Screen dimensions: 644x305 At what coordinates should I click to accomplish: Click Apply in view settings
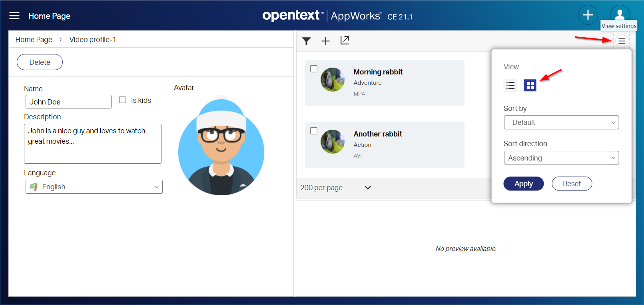(x=523, y=184)
